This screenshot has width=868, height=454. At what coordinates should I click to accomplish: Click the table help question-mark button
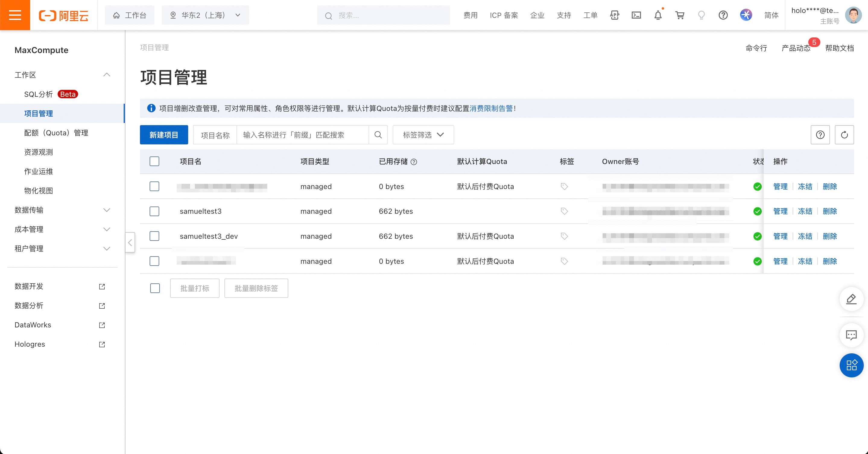(x=820, y=135)
